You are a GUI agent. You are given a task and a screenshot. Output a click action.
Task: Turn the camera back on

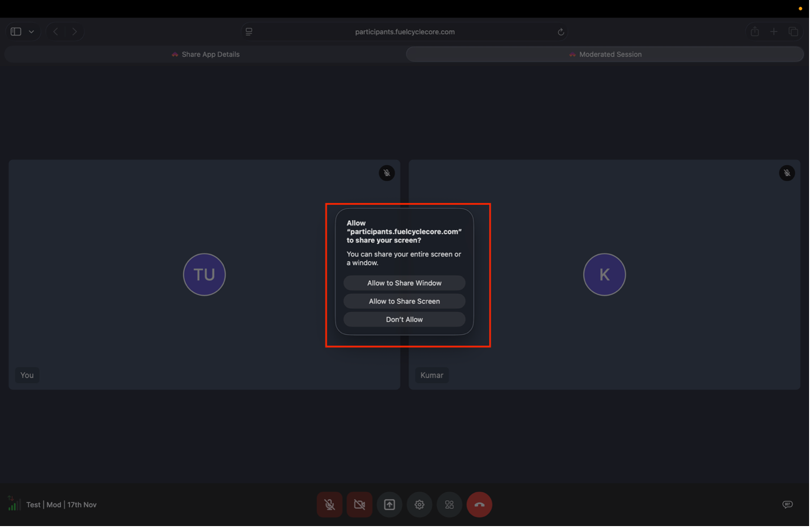tap(359, 504)
